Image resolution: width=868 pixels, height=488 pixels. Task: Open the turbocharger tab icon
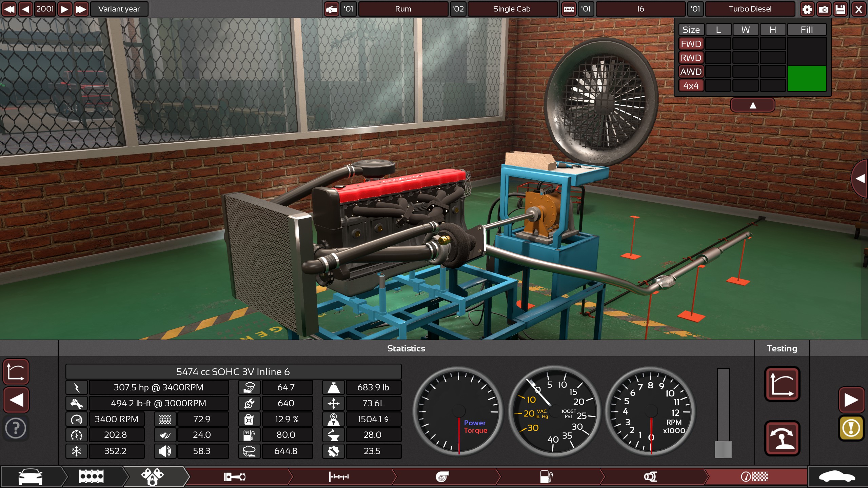pyautogui.click(x=442, y=477)
